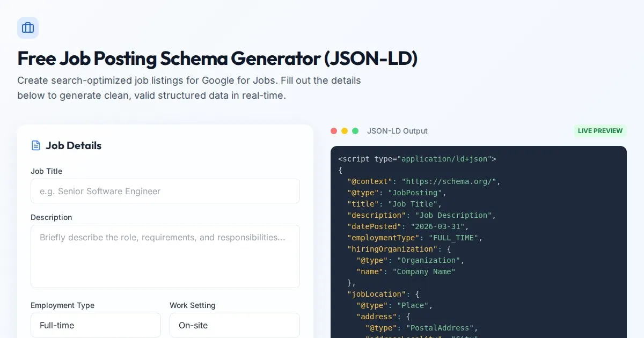Click the jobLocation line in code output
Image resolution: width=644 pixels, height=338 pixels.
click(383, 294)
